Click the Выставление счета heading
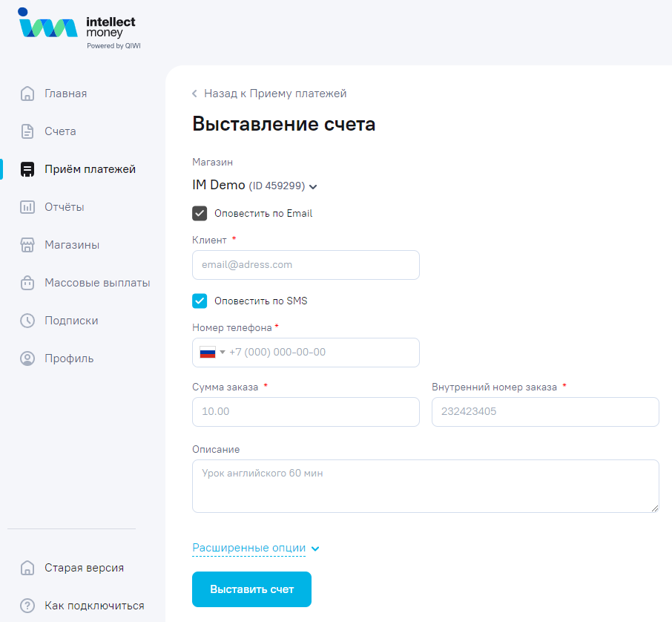The width and height of the screenshot is (672, 622). pos(284,124)
